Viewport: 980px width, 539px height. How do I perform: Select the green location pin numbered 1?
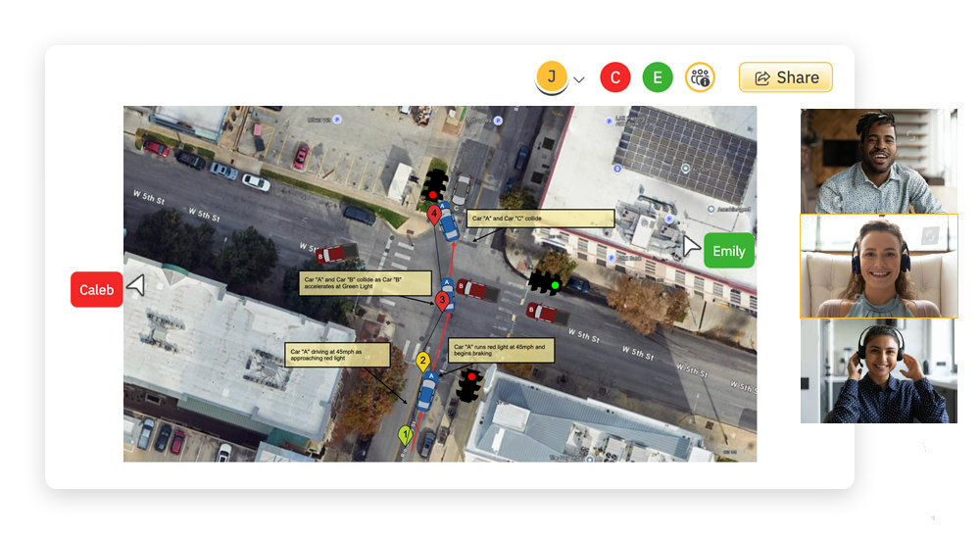point(406,434)
